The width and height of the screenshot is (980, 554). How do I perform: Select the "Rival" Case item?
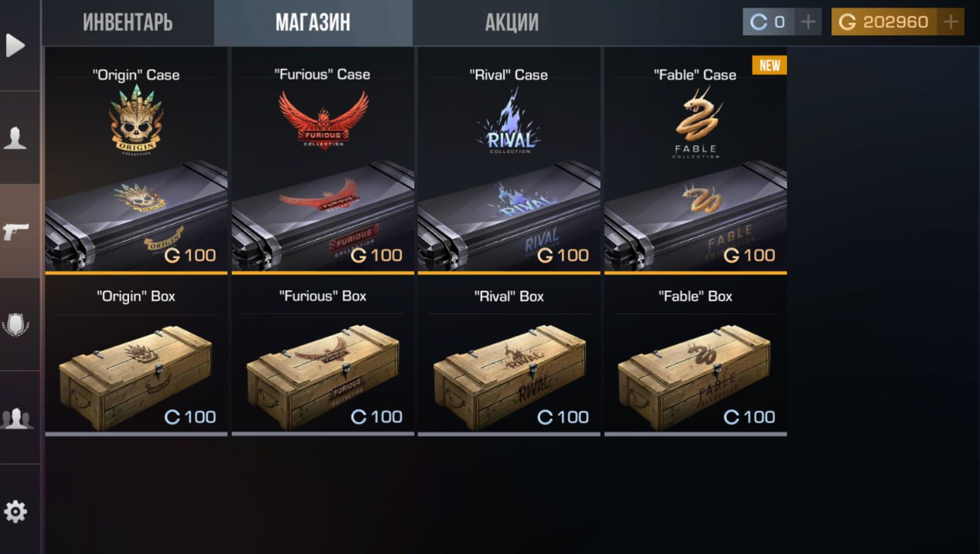pyautogui.click(x=509, y=161)
